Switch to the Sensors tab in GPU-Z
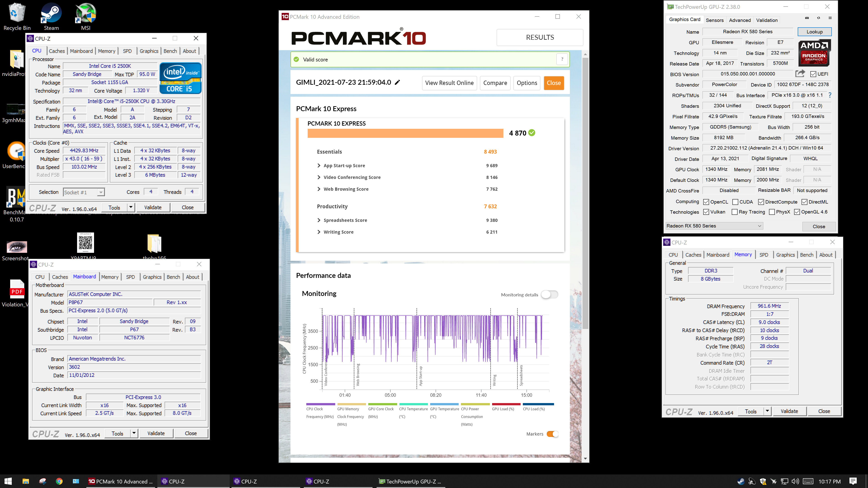868x488 pixels. click(714, 20)
